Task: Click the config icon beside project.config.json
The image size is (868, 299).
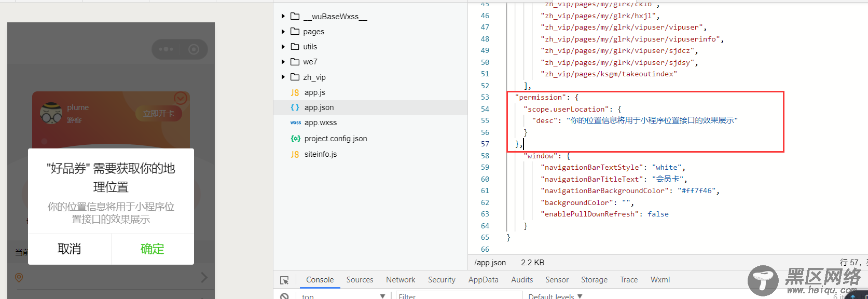Action: coord(295,139)
